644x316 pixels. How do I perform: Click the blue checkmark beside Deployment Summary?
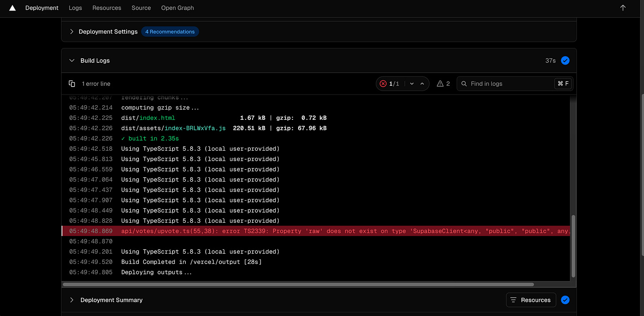point(565,300)
